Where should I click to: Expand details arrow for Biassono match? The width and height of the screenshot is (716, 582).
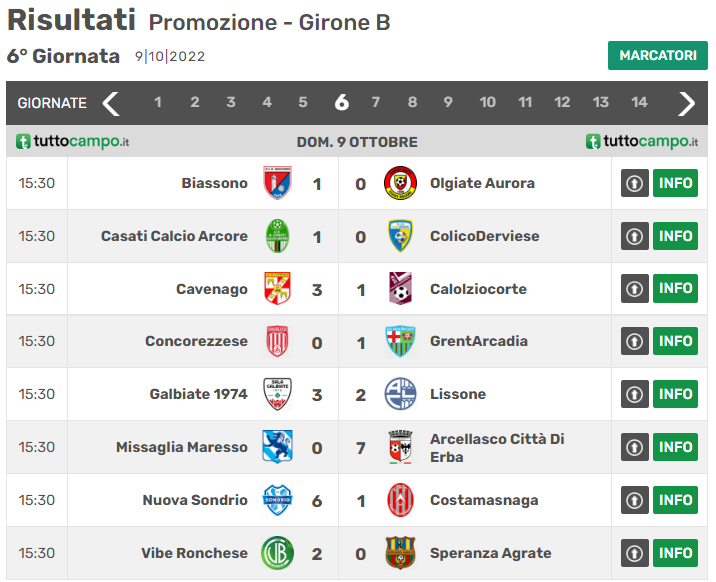click(635, 184)
